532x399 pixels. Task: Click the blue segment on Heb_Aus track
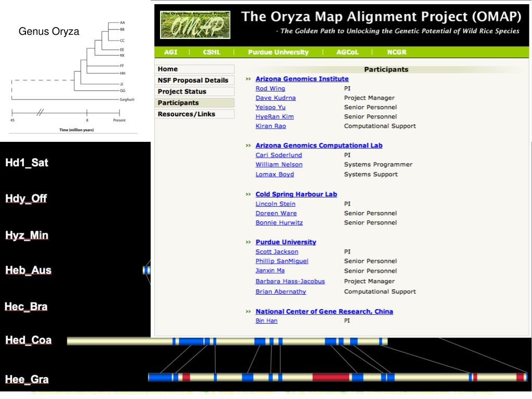point(147,270)
